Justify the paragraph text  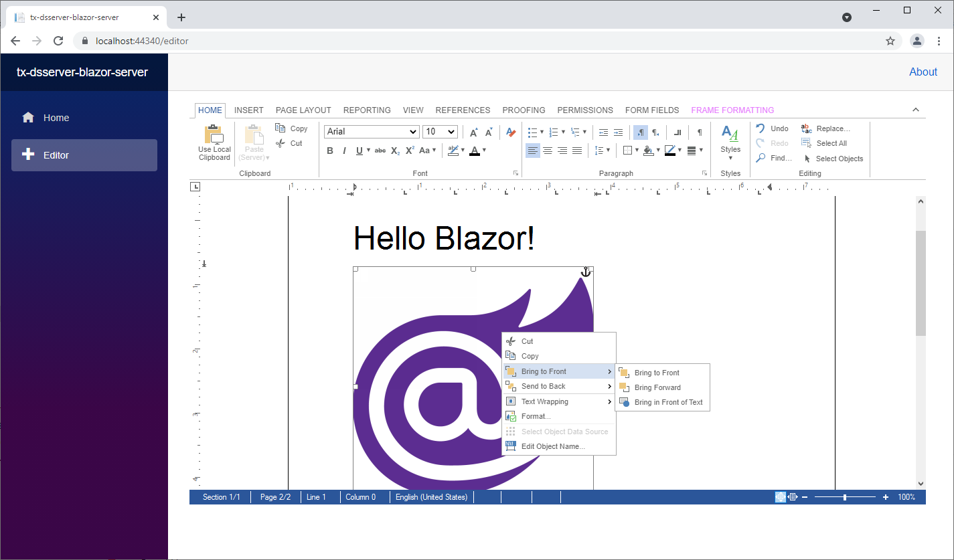point(577,151)
